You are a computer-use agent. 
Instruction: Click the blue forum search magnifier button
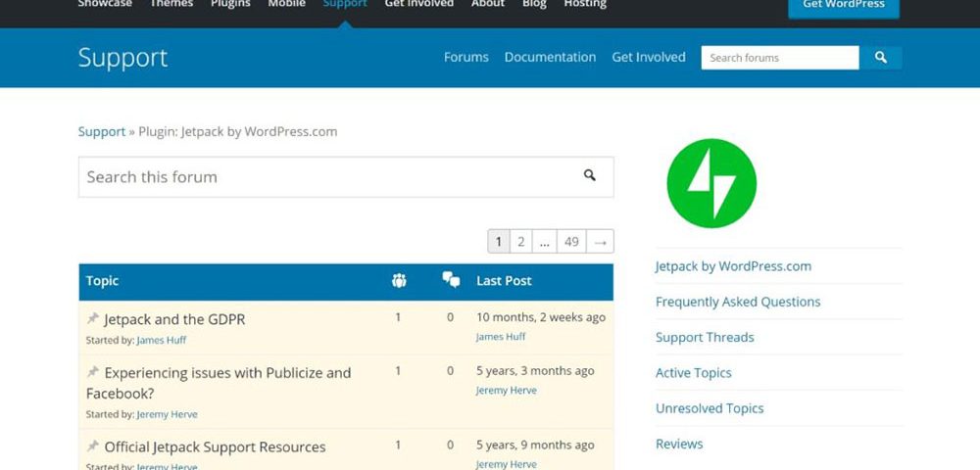[880, 58]
